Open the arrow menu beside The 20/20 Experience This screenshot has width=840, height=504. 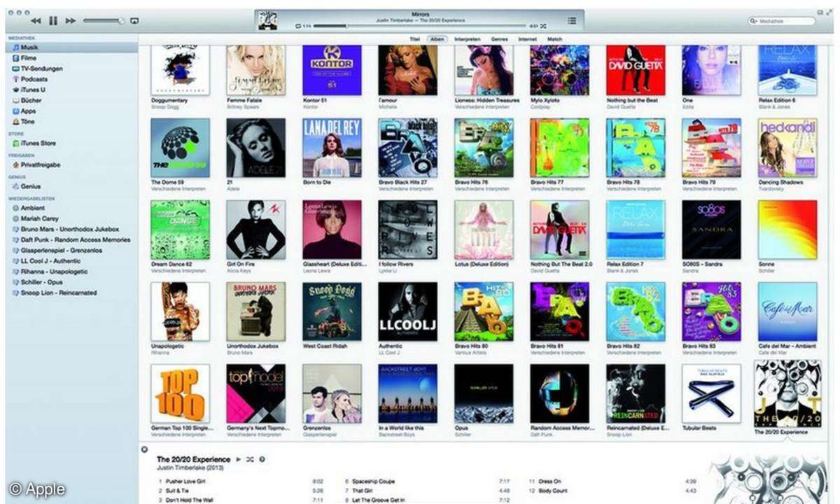point(262,459)
